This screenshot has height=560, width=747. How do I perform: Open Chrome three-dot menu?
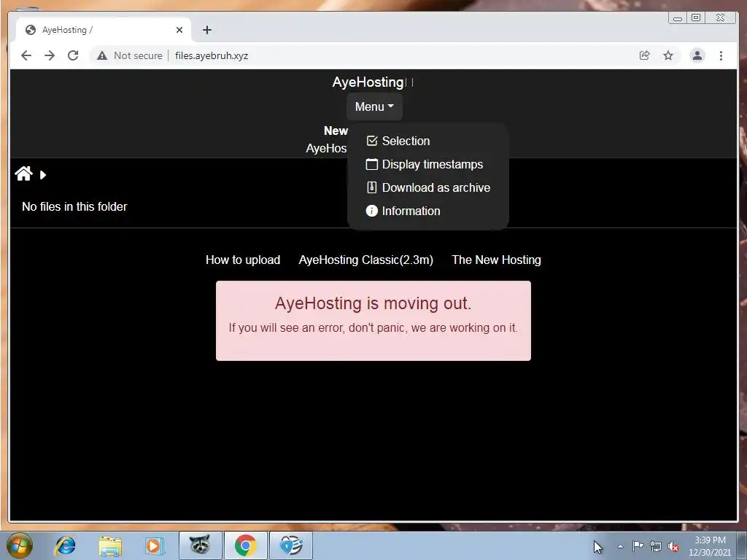(721, 55)
